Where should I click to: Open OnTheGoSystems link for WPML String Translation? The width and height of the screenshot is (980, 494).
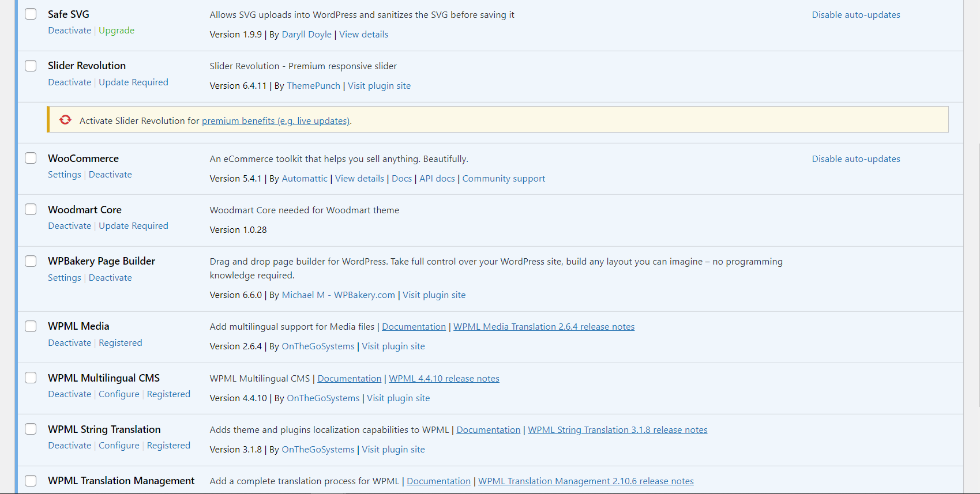pos(318,450)
